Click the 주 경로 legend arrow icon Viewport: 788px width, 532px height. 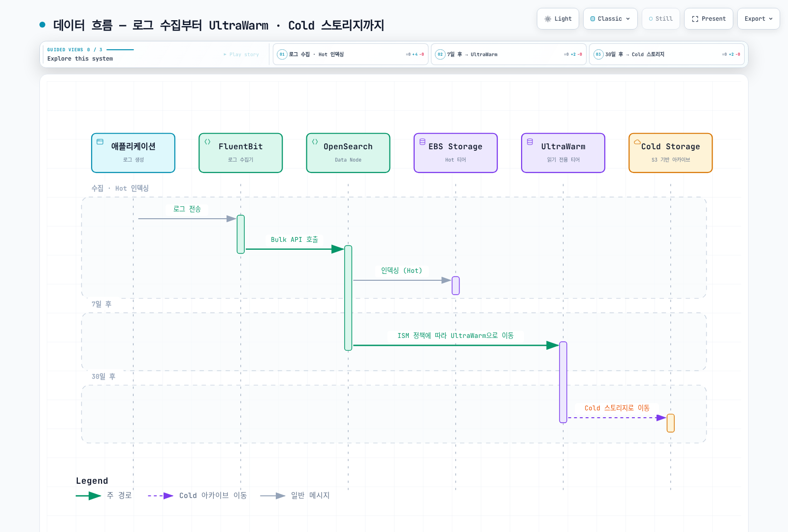coord(89,496)
